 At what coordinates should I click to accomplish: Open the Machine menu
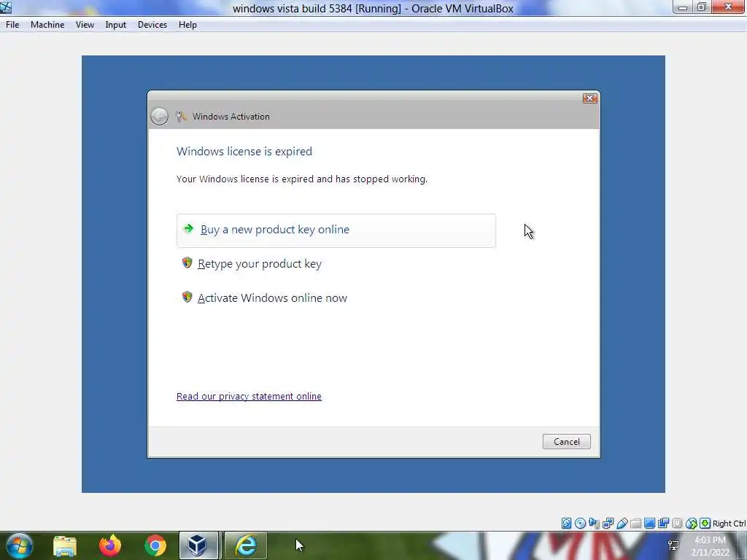[x=47, y=25]
